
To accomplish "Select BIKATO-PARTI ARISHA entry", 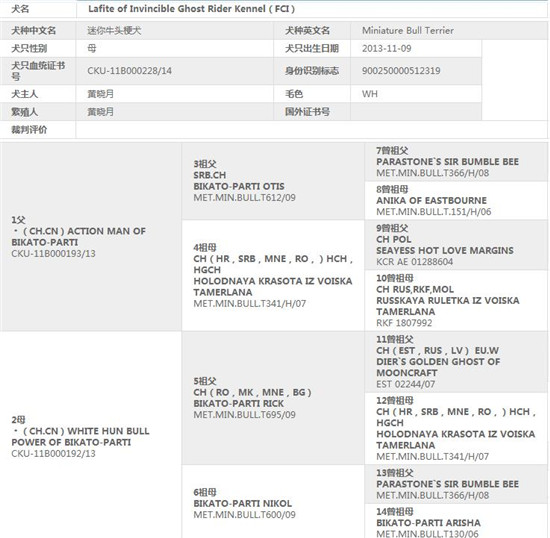I will [428, 523].
